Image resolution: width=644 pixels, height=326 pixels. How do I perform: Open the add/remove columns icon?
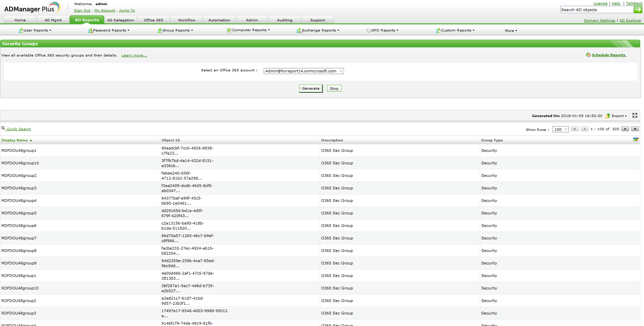point(636,140)
